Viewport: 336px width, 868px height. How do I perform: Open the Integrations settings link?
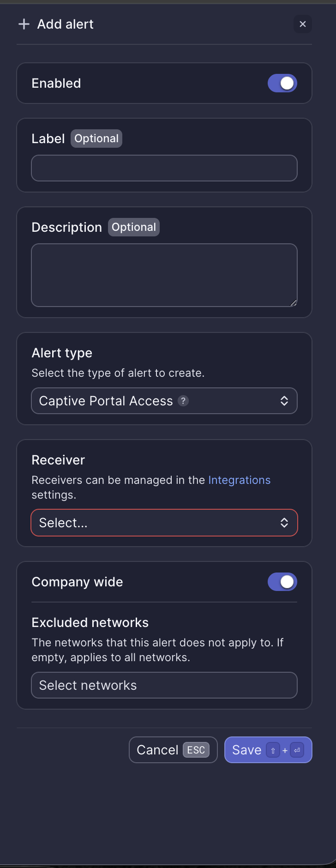tap(239, 480)
